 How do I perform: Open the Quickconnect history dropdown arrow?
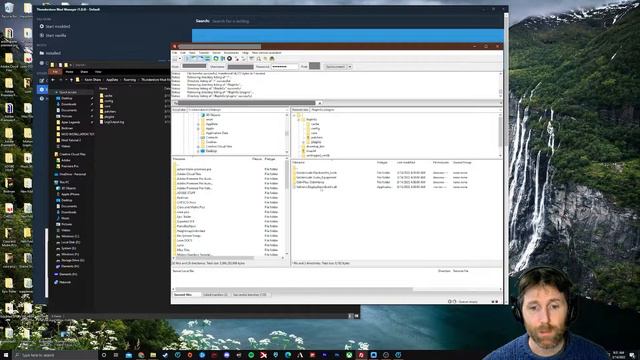(350, 67)
